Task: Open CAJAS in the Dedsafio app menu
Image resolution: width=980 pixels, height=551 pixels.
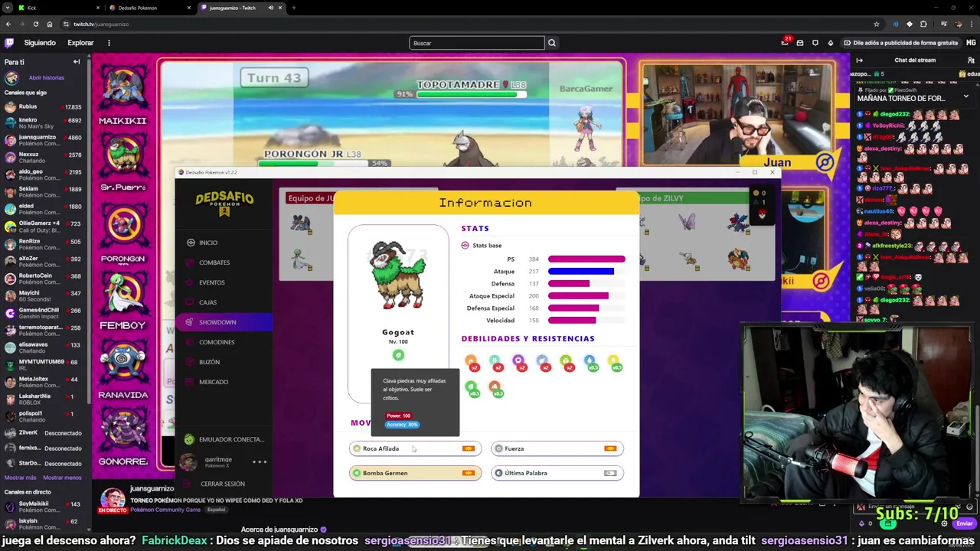Action: click(207, 302)
